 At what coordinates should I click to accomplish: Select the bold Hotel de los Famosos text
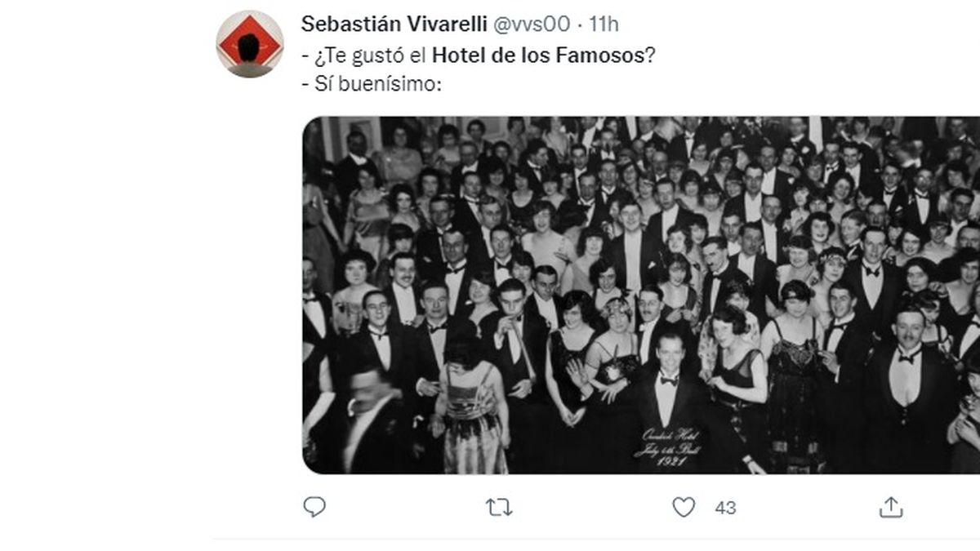543,56
